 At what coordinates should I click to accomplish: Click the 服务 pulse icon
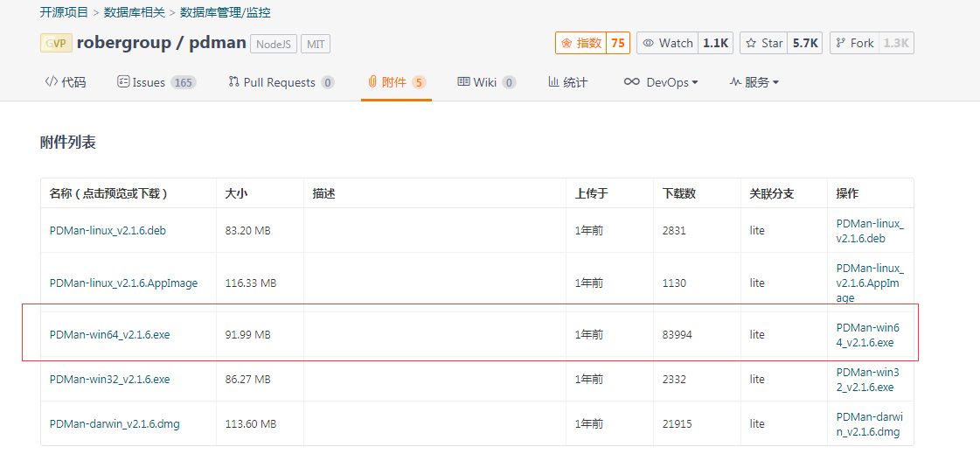pos(735,81)
